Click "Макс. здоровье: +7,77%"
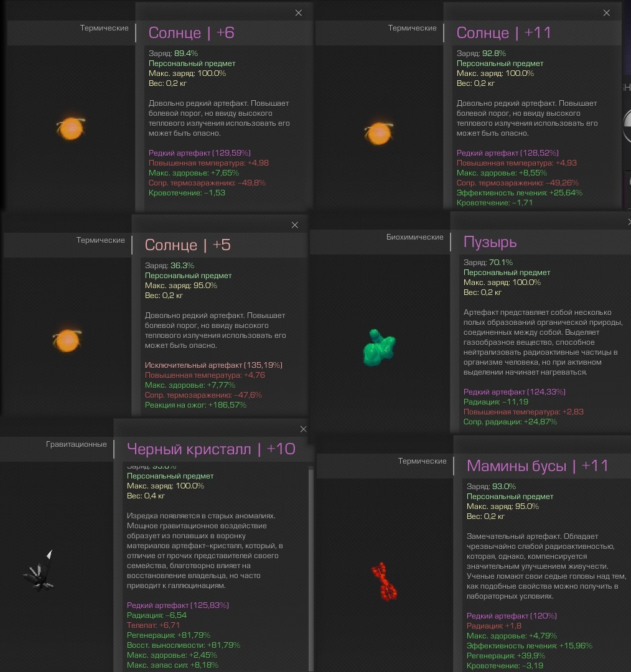 click(190, 385)
